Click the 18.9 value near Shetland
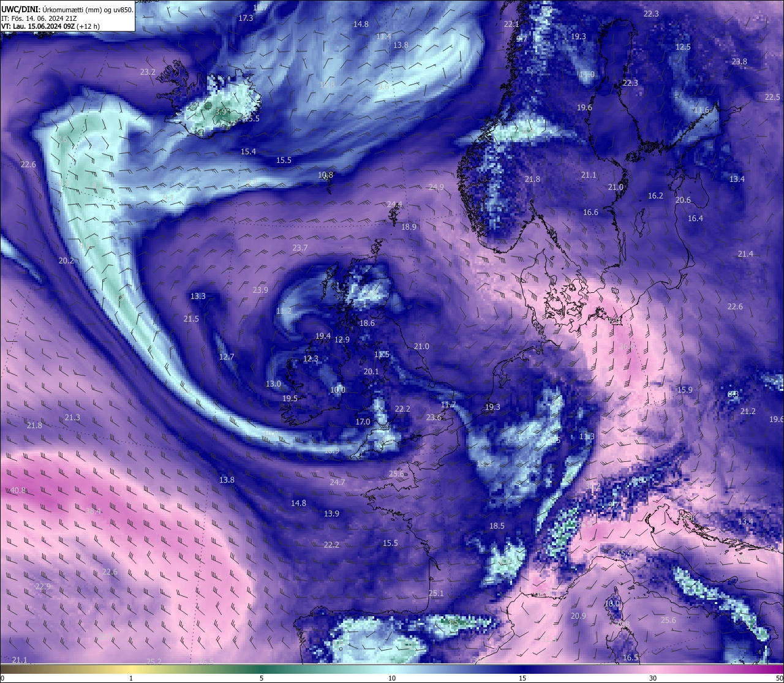Image resolution: width=784 pixels, height=683 pixels. click(x=409, y=227)
